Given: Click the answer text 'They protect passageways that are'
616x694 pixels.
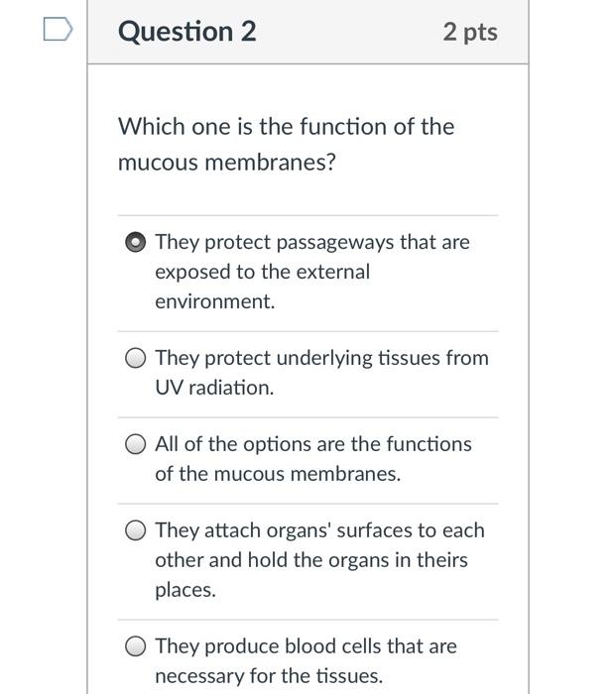Looking at the screenshot, I should [x=312, y=242].
